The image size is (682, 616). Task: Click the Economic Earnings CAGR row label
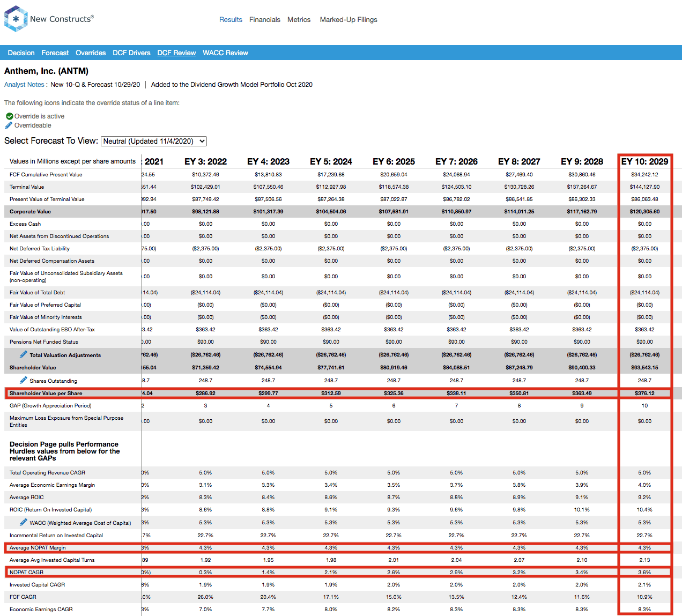tap(41, 610)
